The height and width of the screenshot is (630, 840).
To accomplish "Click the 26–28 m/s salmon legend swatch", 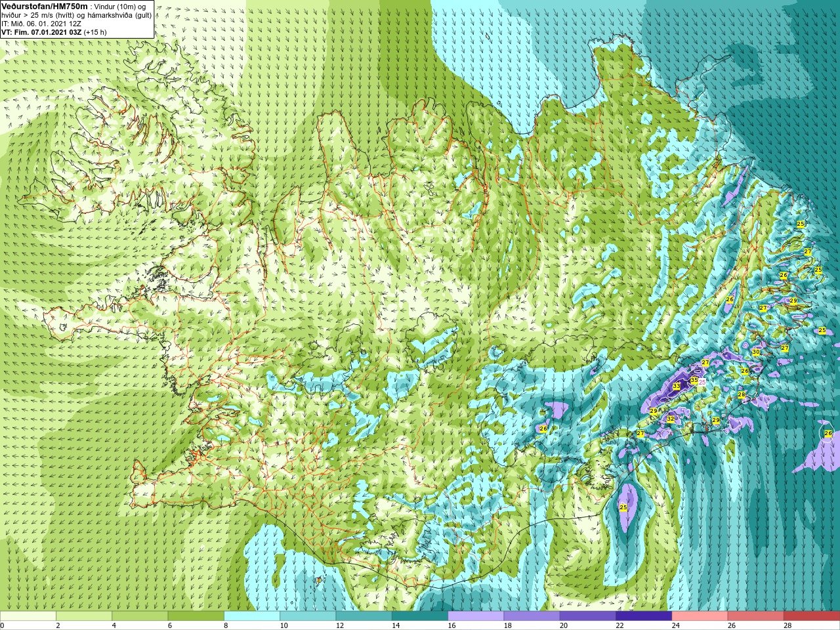I will (x=756, y=616).
